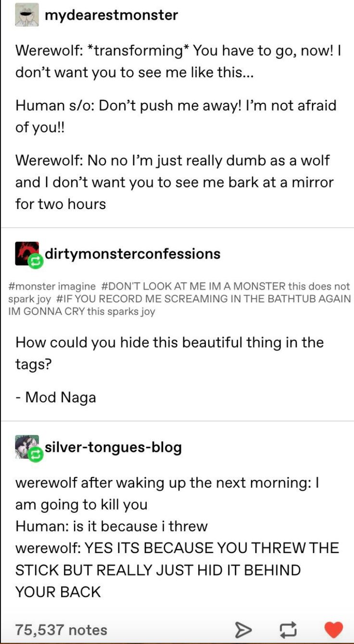
Task: Go to silver-tongues-blog username
Action: click(x=114, y=447)
